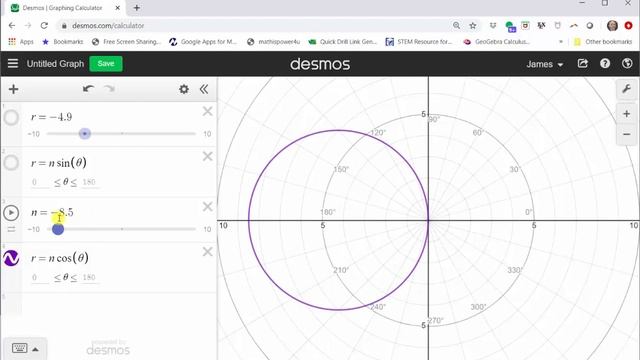Open Free Screen Sharing bookmark
Image resolution: width=640 pixels, height=360 pixels.
pos(127,42)
